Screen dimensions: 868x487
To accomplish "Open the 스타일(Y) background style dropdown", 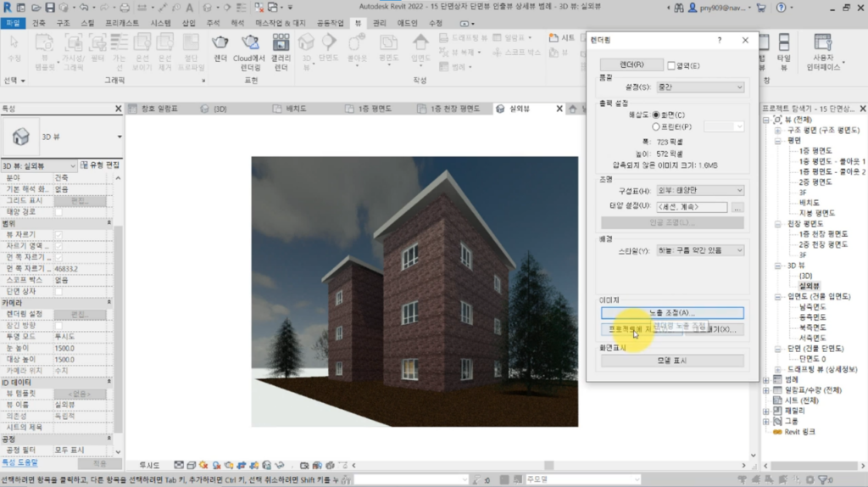I will point(699,250).
